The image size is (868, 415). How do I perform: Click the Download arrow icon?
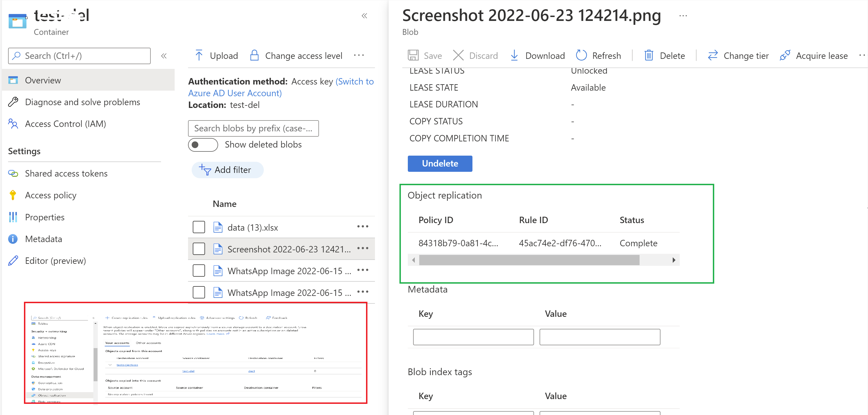pyautogui.click(x=514, y=55)
